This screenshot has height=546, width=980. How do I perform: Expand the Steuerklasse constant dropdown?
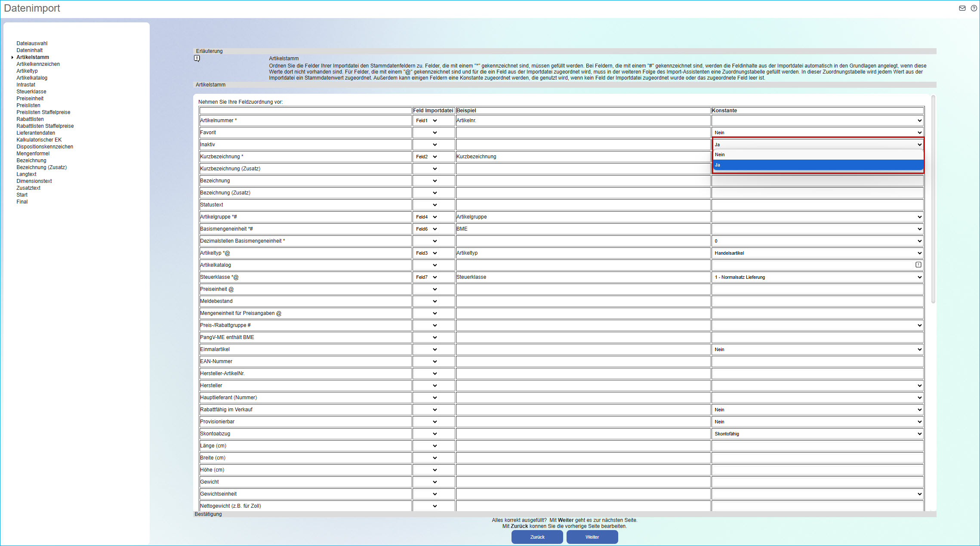(x=817, y=277)
